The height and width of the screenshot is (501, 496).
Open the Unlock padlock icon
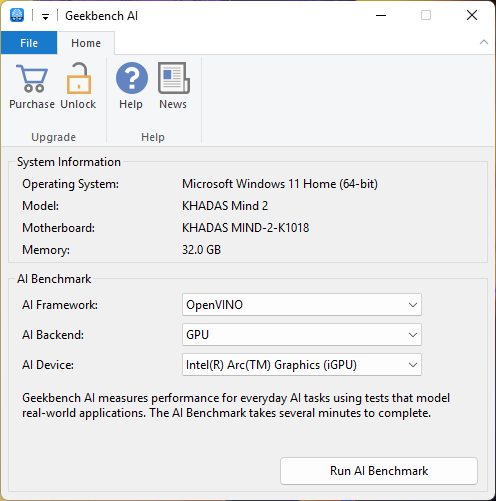click(78, 78)
